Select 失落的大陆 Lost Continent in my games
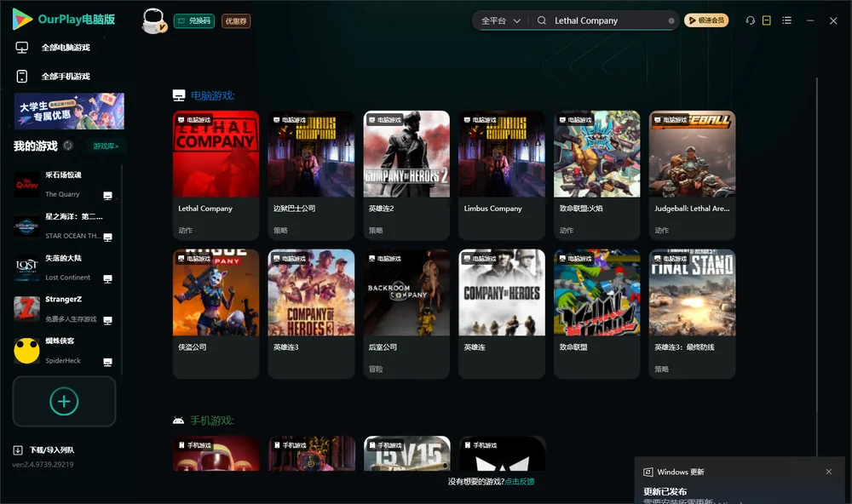852x504 pixels. tap(66, 267)
